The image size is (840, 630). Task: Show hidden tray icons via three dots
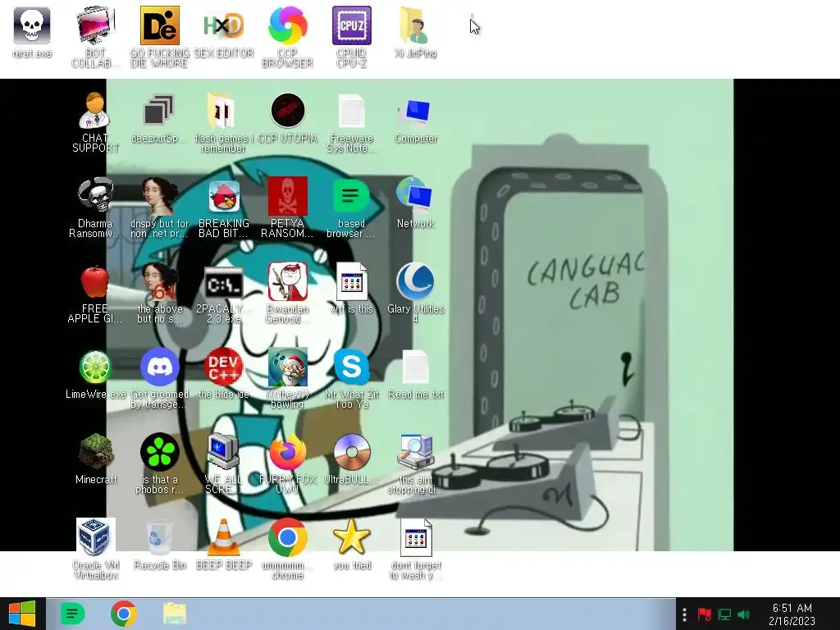point(684,614)
